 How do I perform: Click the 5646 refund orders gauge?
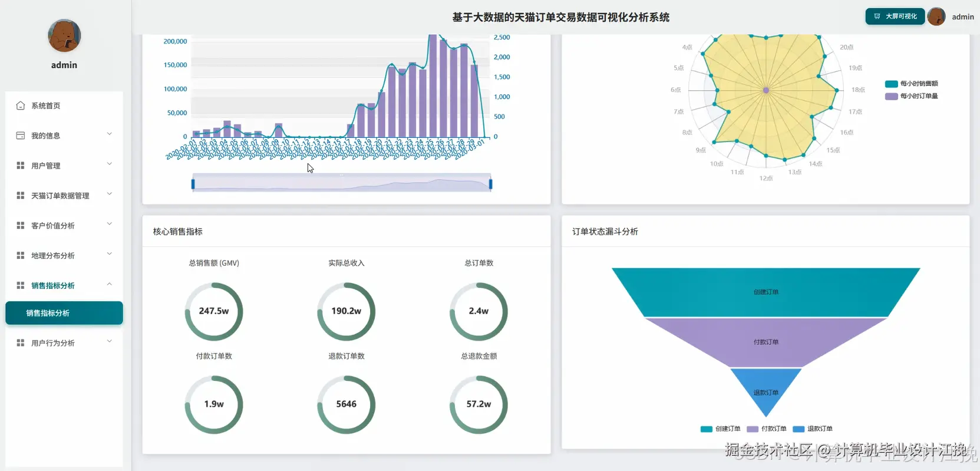tap(347, 404)
